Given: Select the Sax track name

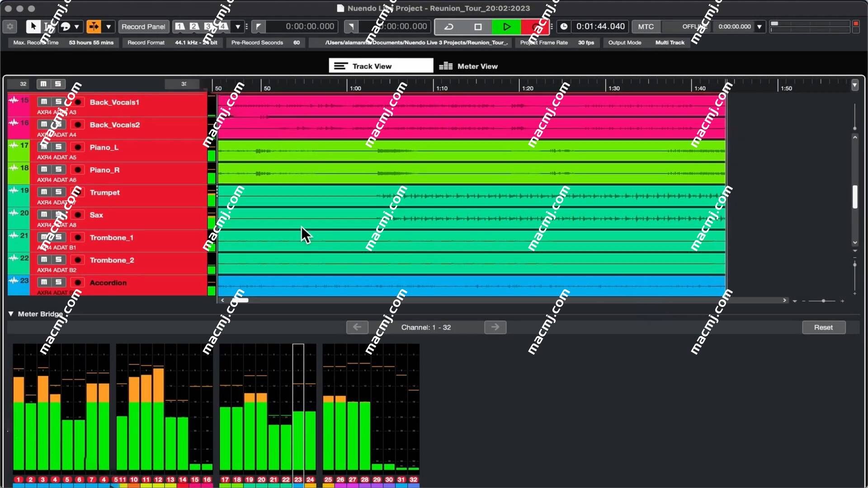Looking at the screenshot, I should (96, 215).
